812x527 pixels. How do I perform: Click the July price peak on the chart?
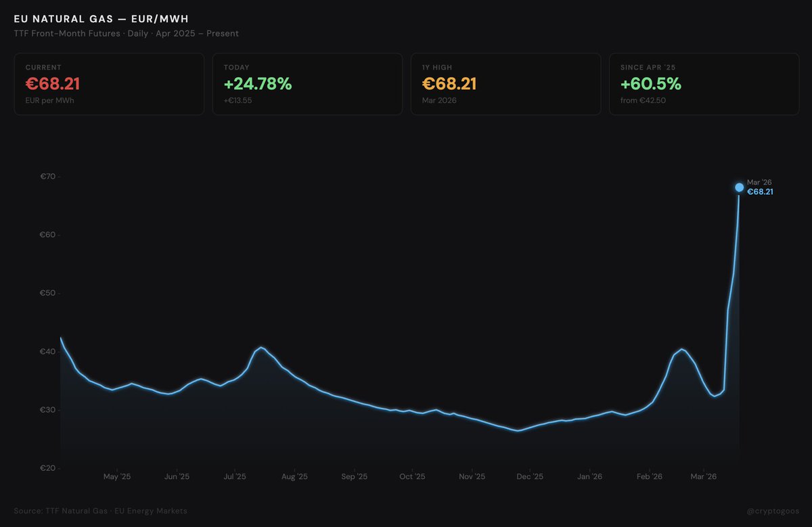point(261,348)
